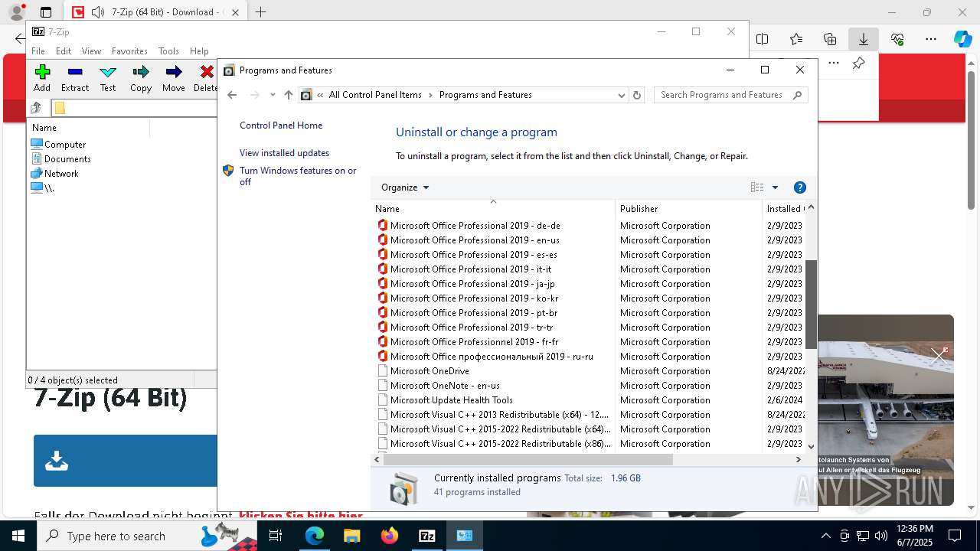
Task: Open the Tools menu in 7-Zip
Action: tap(168, 51)
